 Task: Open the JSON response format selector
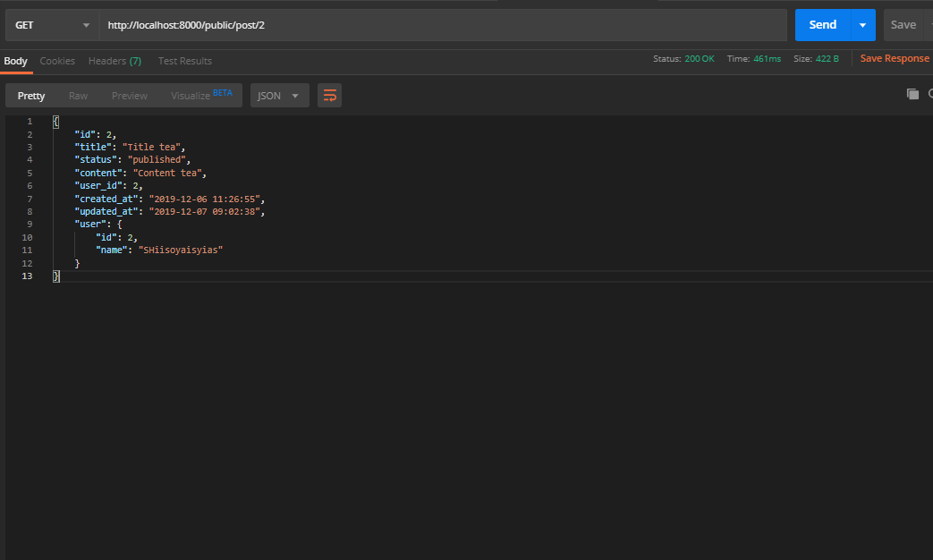278,95
